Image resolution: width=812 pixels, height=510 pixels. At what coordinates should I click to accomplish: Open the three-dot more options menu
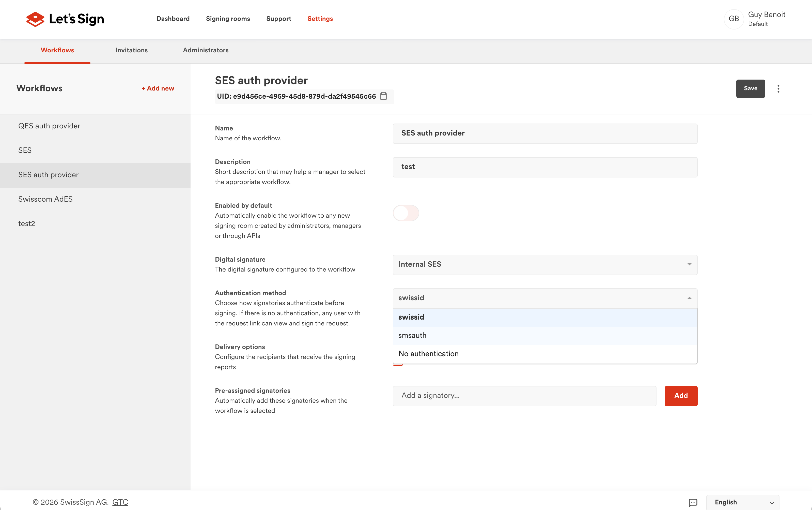point(778,89)
